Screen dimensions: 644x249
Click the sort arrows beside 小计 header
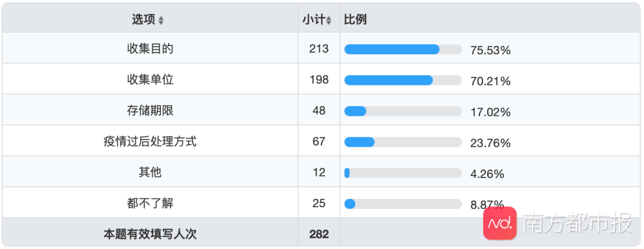pyautogui.click(x=329, y=20)
